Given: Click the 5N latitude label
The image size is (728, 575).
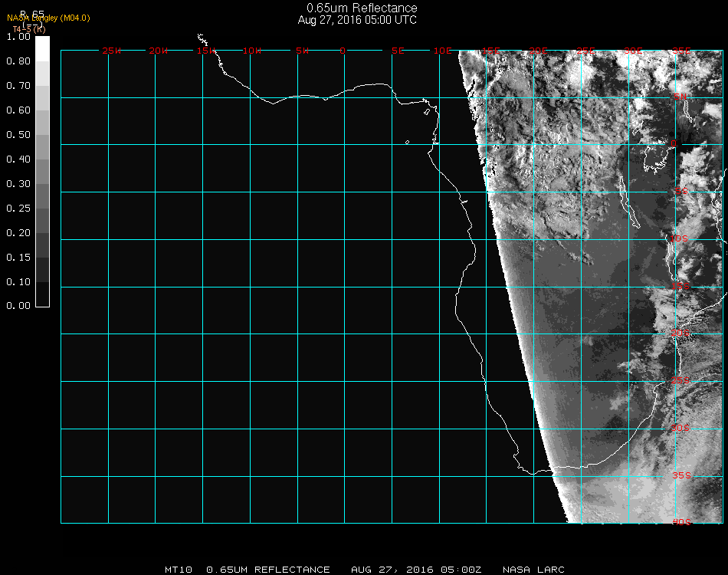Looking at the screenshot, I should tap(680, 97).
